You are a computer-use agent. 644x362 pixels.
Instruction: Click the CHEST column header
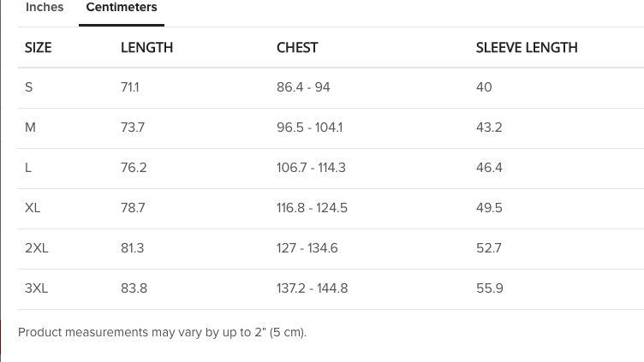(297, 48)
